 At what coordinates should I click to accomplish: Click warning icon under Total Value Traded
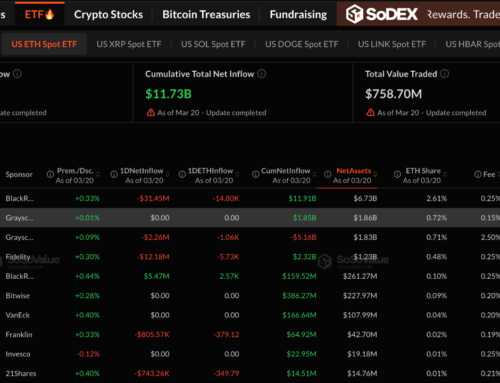coord(370,113)
